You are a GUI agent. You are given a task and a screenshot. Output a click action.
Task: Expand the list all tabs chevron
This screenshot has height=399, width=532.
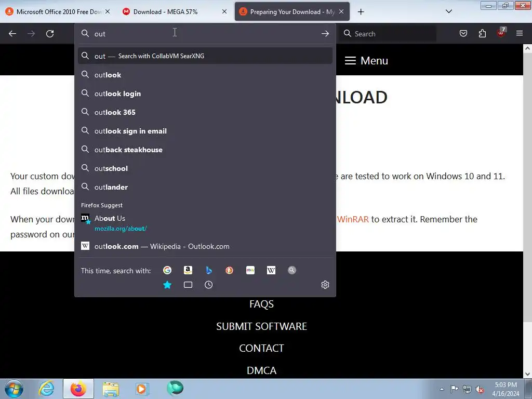point(448,11)
